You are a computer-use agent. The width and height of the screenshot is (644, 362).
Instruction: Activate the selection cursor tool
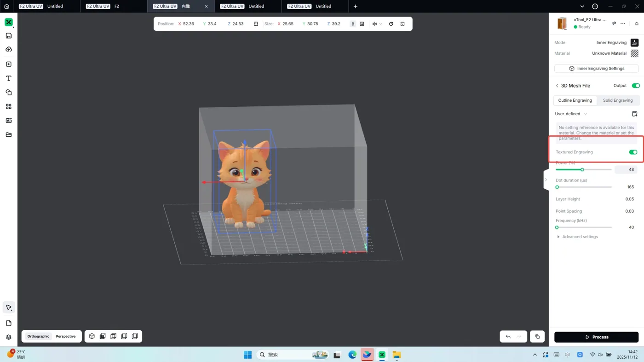click(x=9, y=308)
